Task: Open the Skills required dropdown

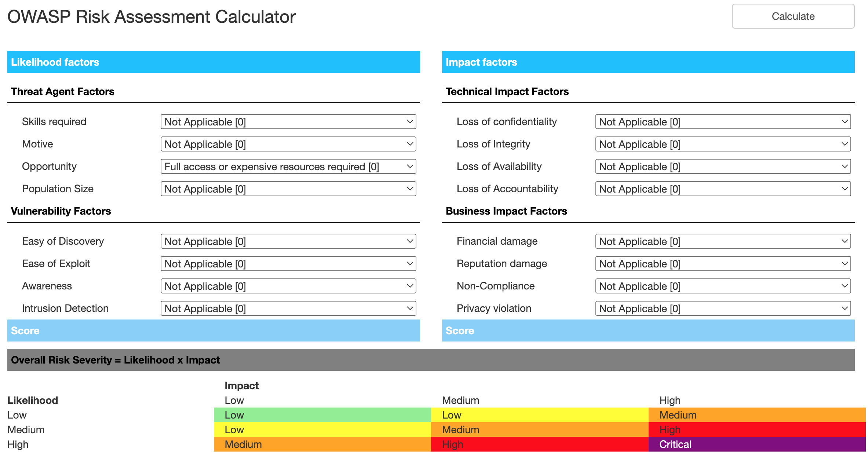Action: (288, 122)
